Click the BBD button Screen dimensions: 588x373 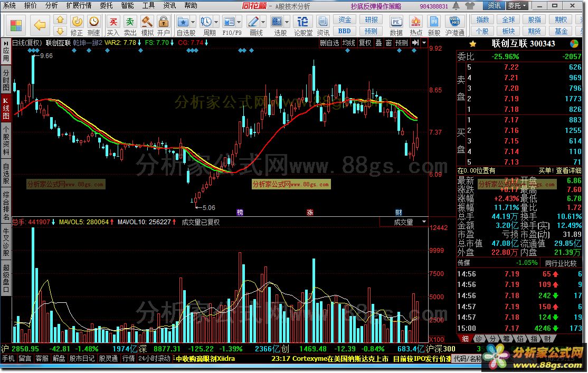click(x=345, y=31)
